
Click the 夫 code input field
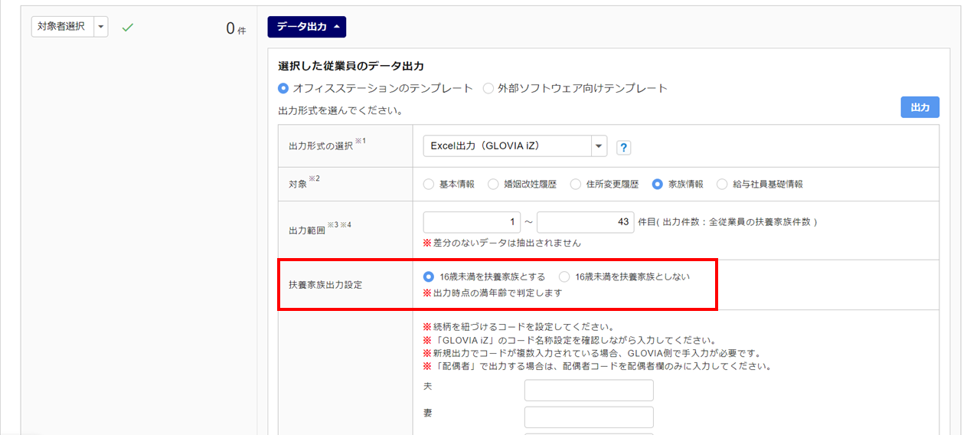point(589,391)
